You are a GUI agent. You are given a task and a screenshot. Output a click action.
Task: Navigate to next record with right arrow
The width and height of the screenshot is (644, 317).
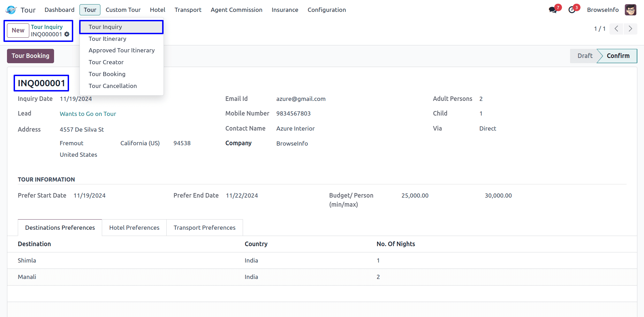pyautogui.click(x=630, y=29)
